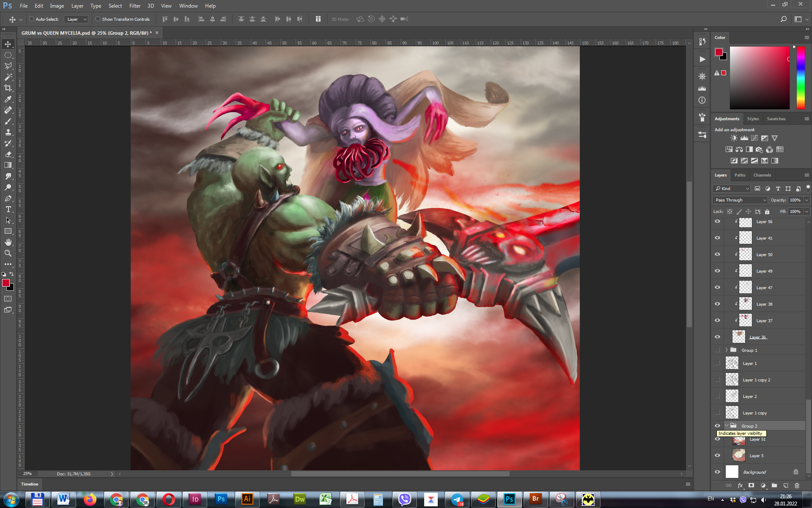Select the Smudge tool

pyautogui.click(x=8, y=176)
